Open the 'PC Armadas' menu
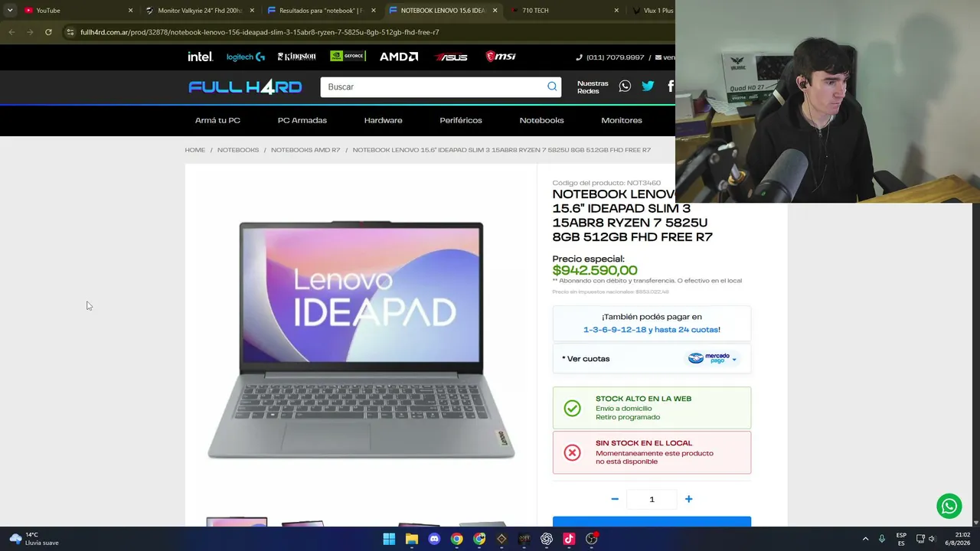 coord(302,120)
